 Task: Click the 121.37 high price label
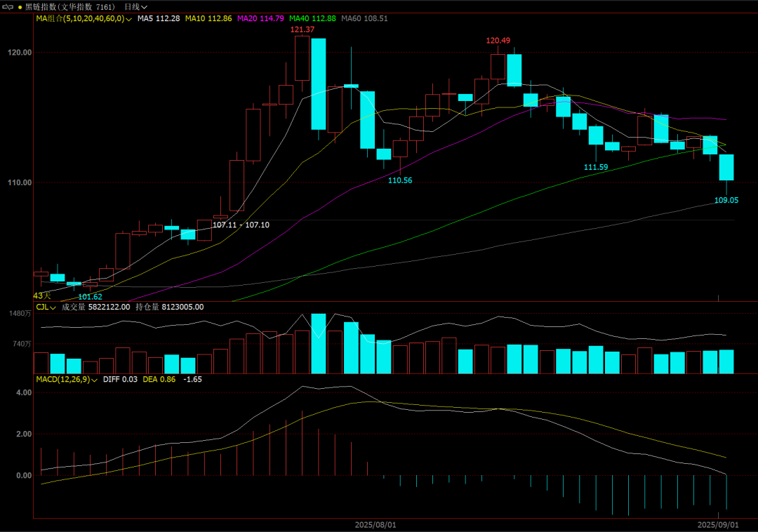coord(302,29)
